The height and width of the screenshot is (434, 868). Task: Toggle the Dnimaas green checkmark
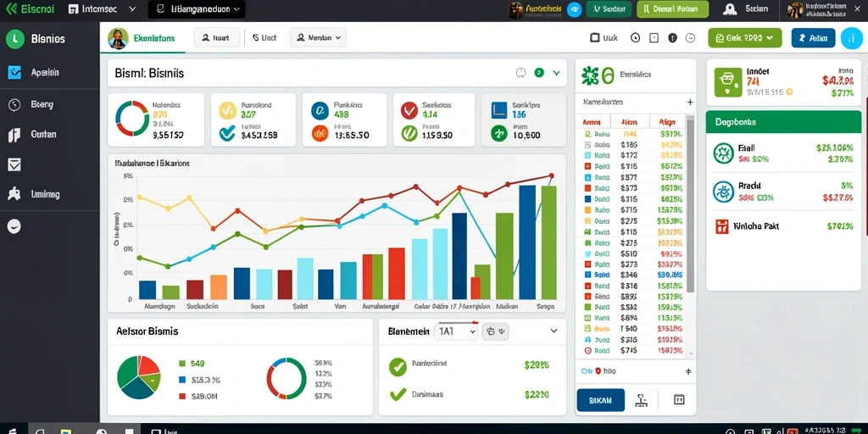click(398, 395)
